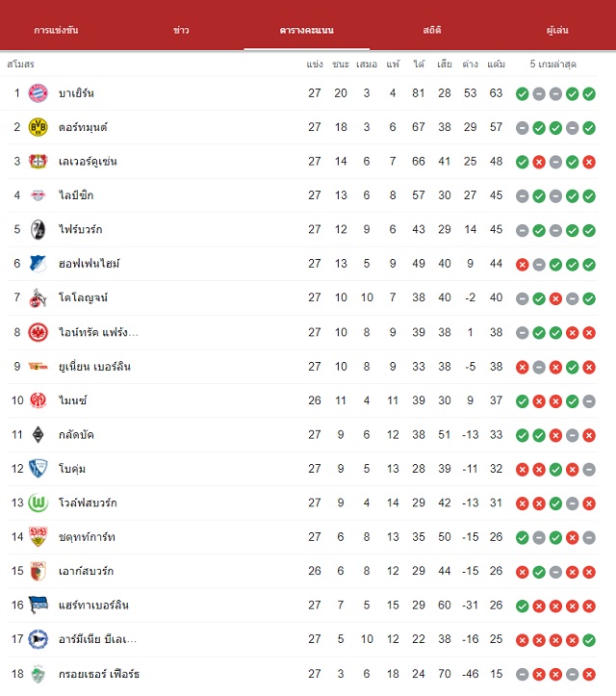Screen dimensions: 616x696
Task: Click the Borussia Dortmund BVB logo
Action: pos(38,127)
